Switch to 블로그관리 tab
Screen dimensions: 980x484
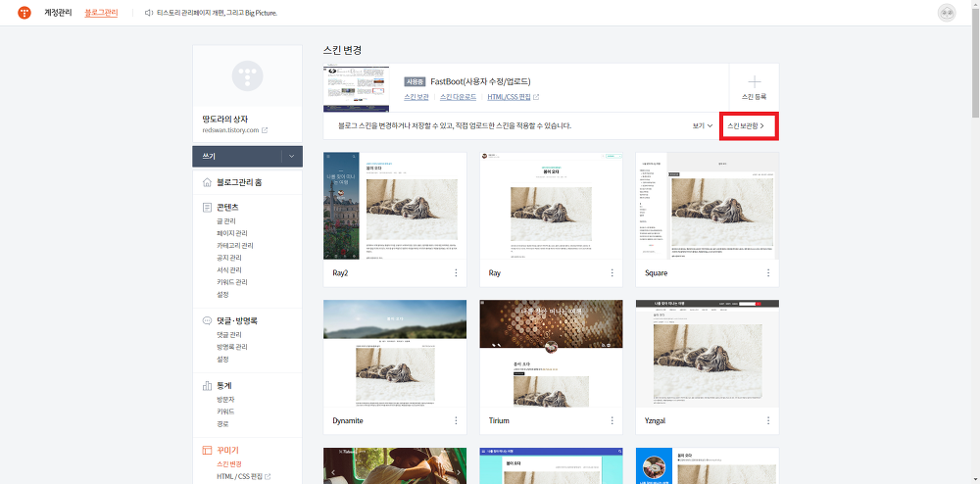coord(101,13)
